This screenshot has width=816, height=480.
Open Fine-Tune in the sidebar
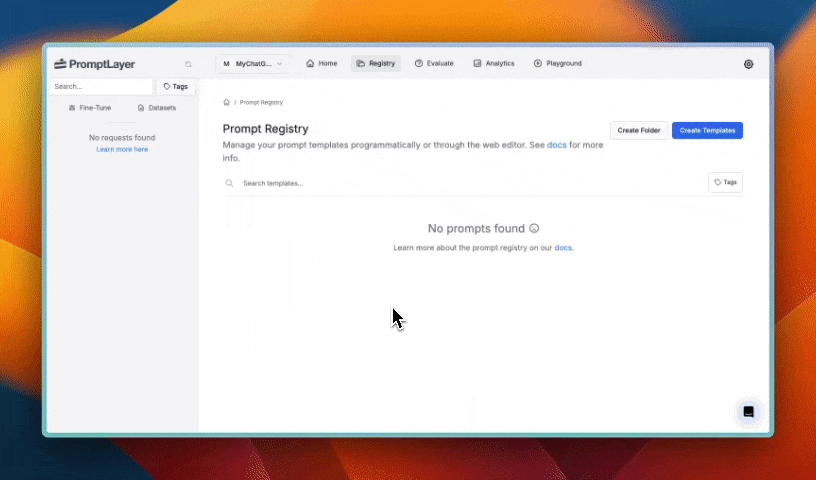(90, 107)
